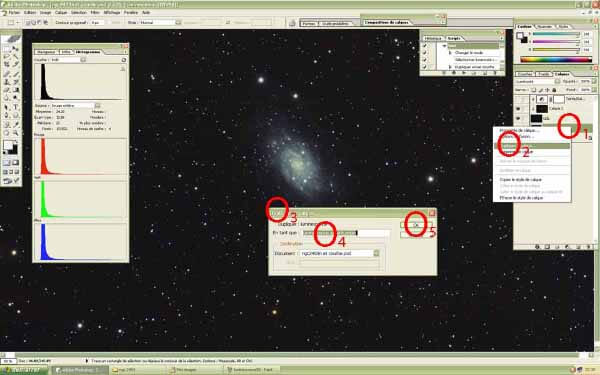Image resolution: width=600 pixels, height=375 pixels.
Task: Toggle checkmark beside 'Changer le mode' action
Action: pyautogui.click(x=425, y=52)
